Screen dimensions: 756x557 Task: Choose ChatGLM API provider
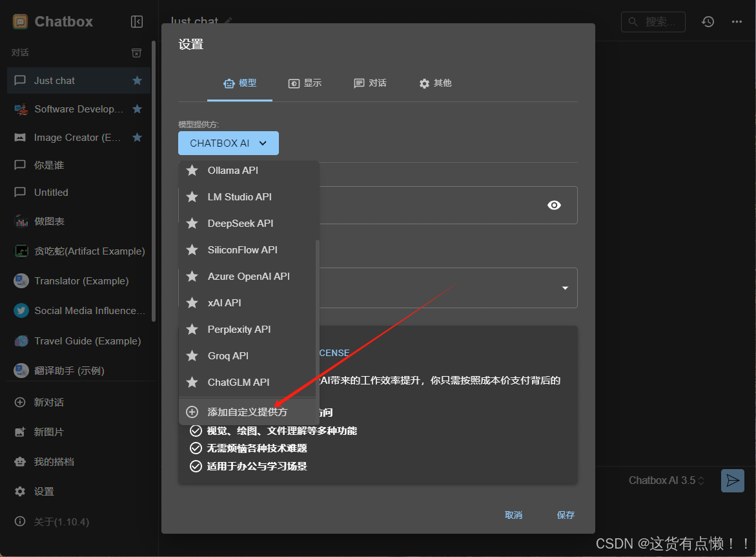(x=247, y=383)
